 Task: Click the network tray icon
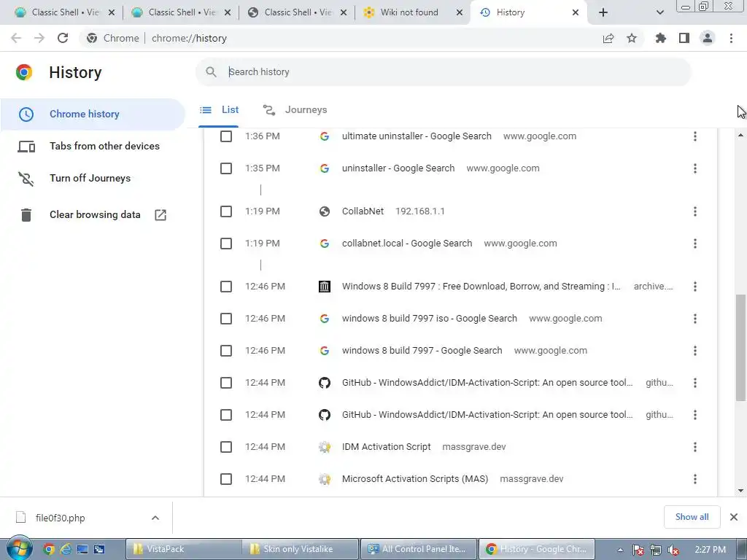coord(656,550)
